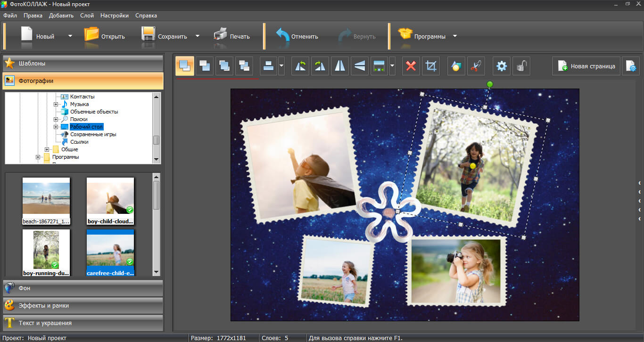Open layer settings gear icon
The height and width of the screenshot is (342, 644).
pyautogui.click(x=502, y=66)
